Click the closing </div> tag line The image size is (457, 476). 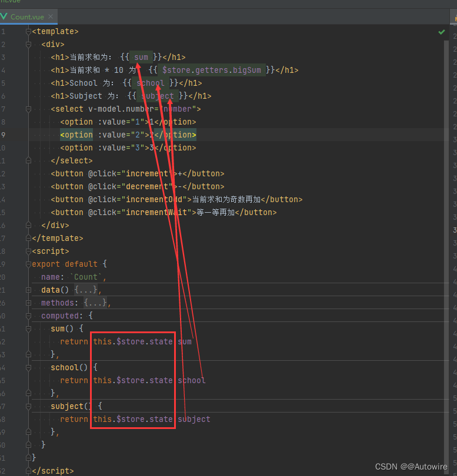point(55,226)
